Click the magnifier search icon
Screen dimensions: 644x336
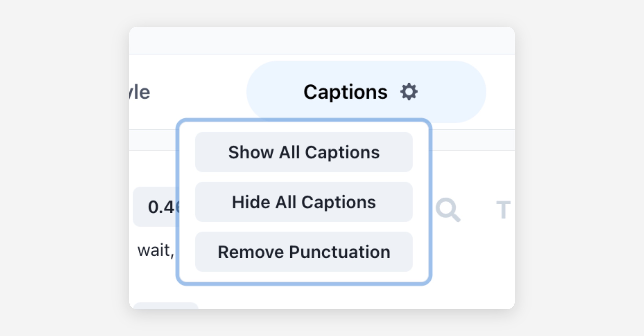[448, 210]
